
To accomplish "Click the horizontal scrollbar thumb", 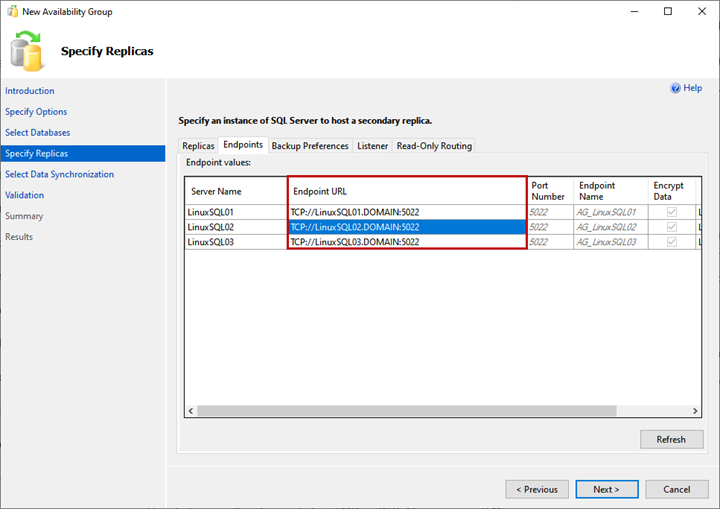I will 407,411.
